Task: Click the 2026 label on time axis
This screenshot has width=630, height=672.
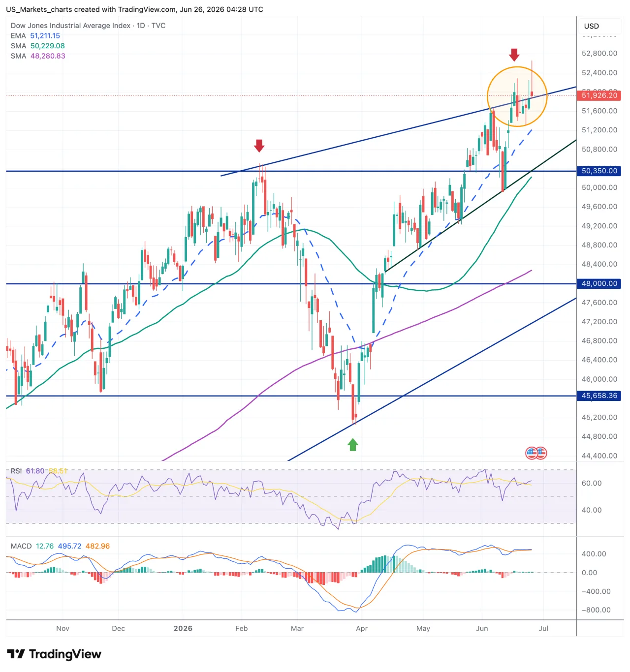Action: pyautogui.click(x=183, y=629)
